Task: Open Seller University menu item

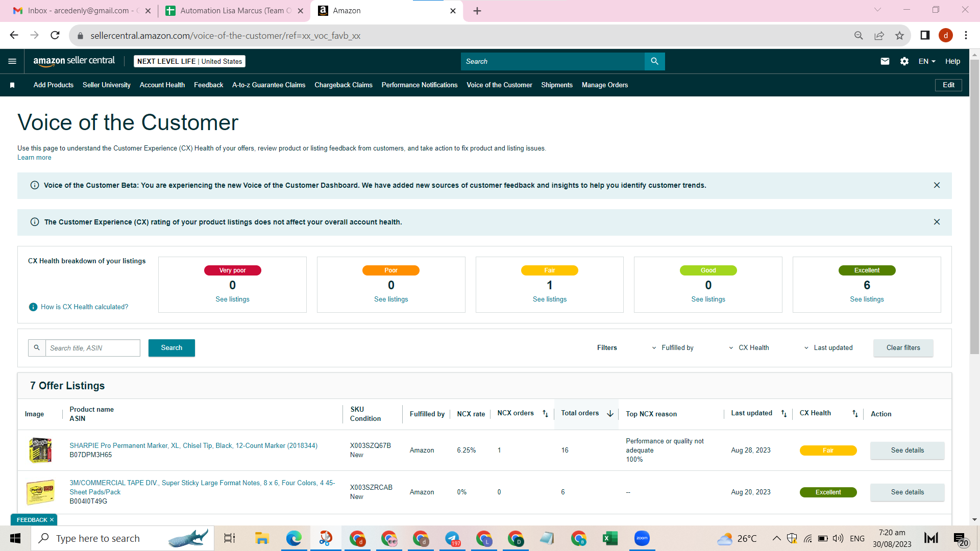Action: 107,85
